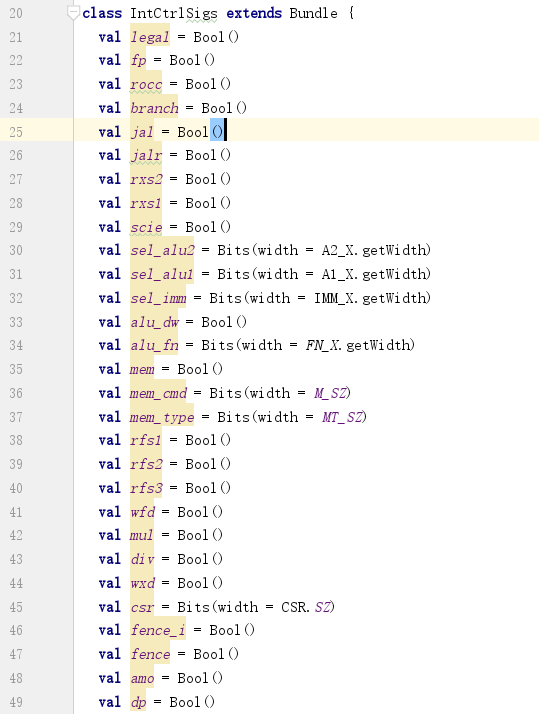
Task: Click the alu_dw variable name
Action: coord(154,322)
